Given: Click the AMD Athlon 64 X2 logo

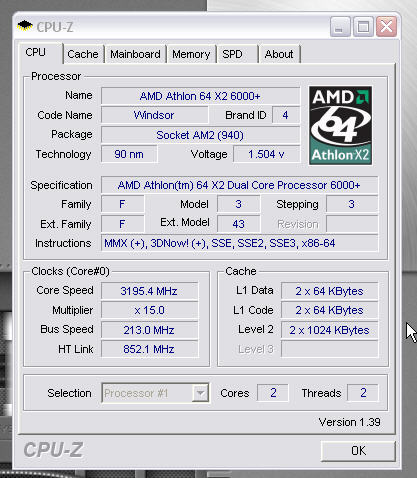Looking at the screenshot, I should (x=340, y=125).
